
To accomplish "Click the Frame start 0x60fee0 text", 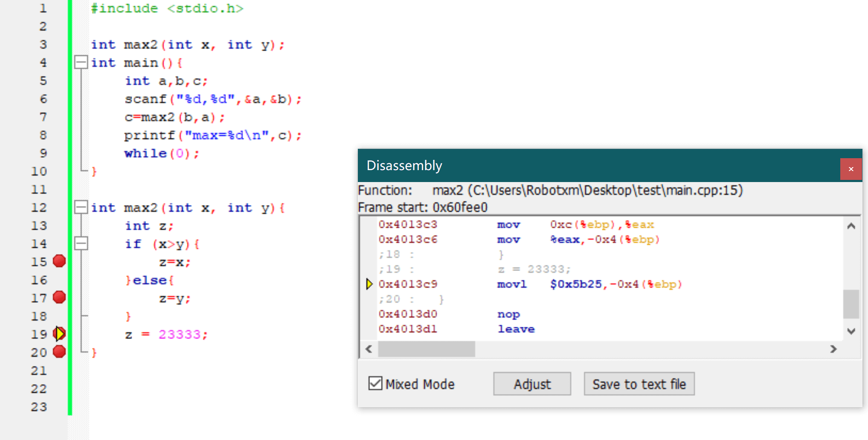I will pyautogui.click(x=423, y=207).
